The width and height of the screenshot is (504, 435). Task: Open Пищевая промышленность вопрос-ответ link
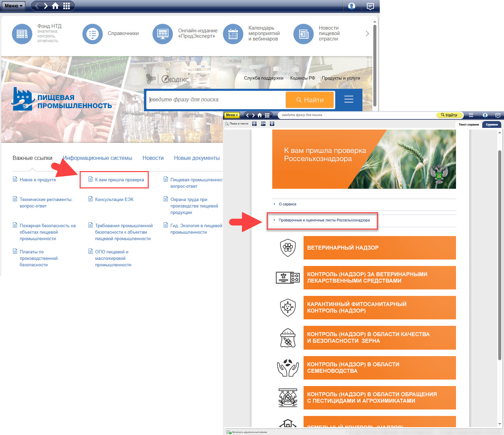pyautogui.click(x=196, y=183)
